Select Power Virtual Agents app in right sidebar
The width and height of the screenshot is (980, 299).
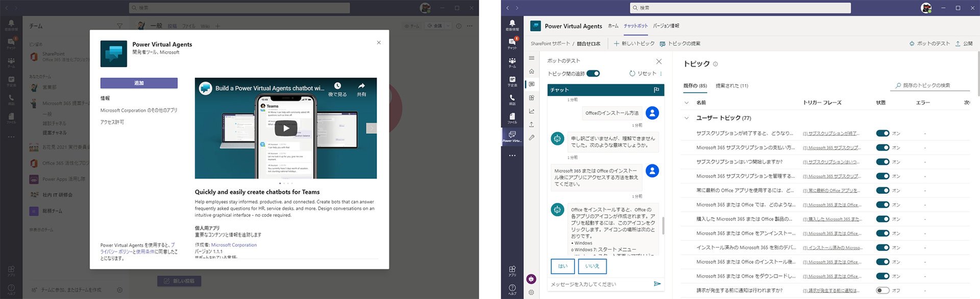click(512, 136)
